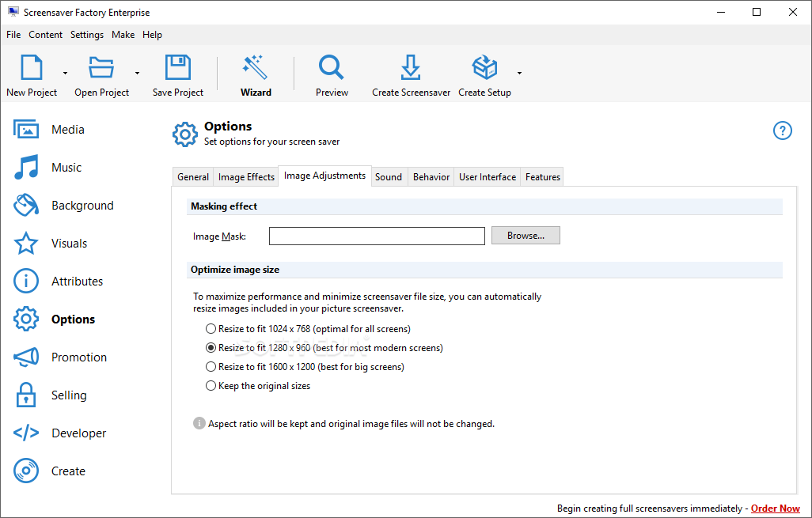
Task: Click the Create Screensaver download icon
Action: (411, 67)
